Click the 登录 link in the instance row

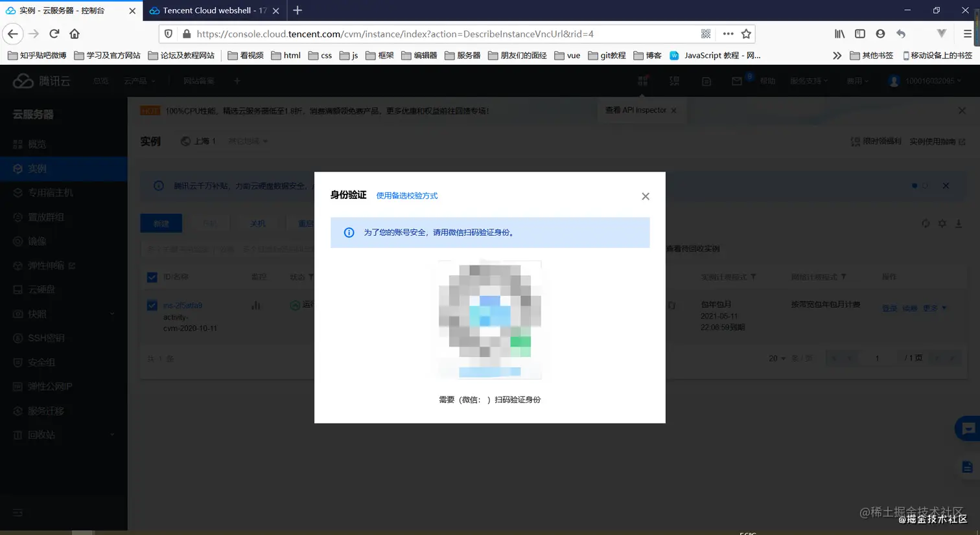pyautogui.click(x=889, y=308)
